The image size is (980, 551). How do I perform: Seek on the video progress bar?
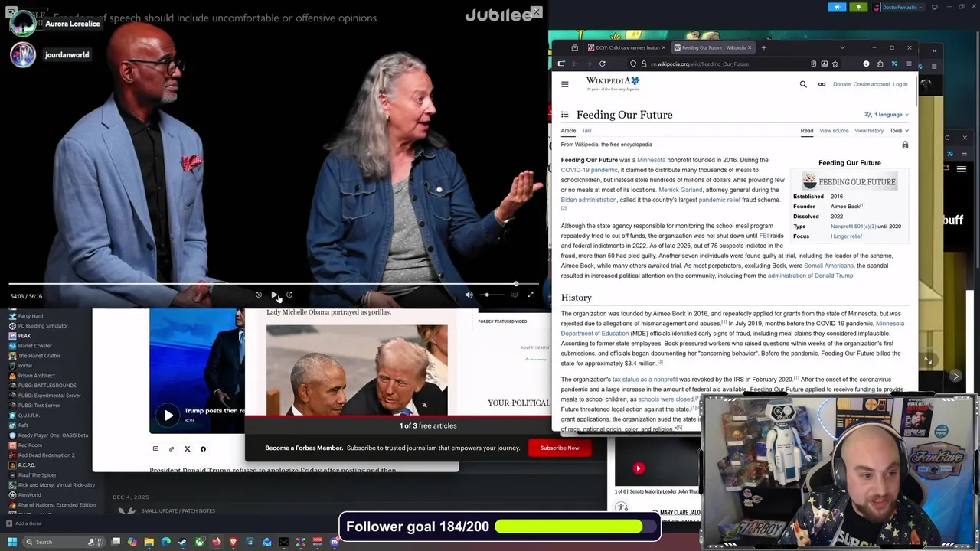pyautogui.click(x=275, y=284)
